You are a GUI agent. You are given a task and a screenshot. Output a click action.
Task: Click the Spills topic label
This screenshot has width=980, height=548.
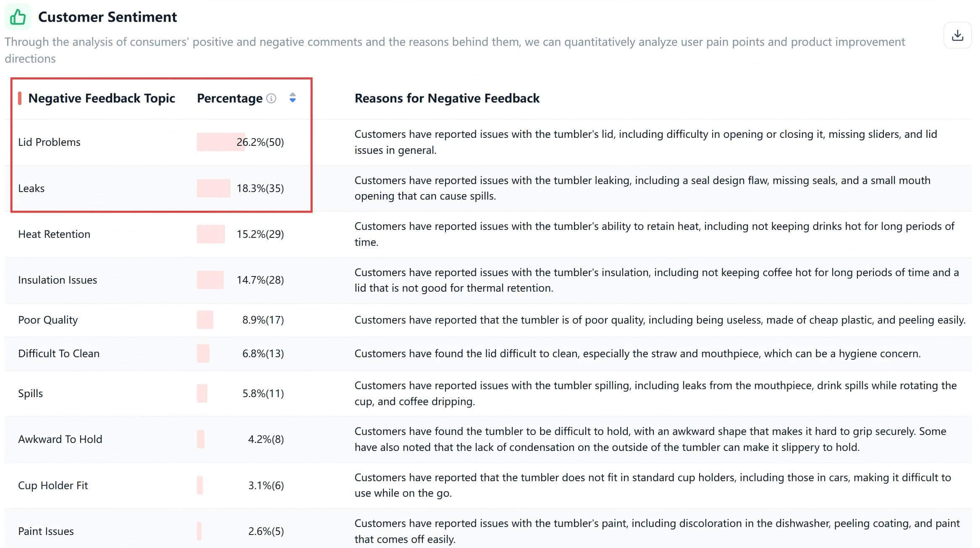(30, 393)
